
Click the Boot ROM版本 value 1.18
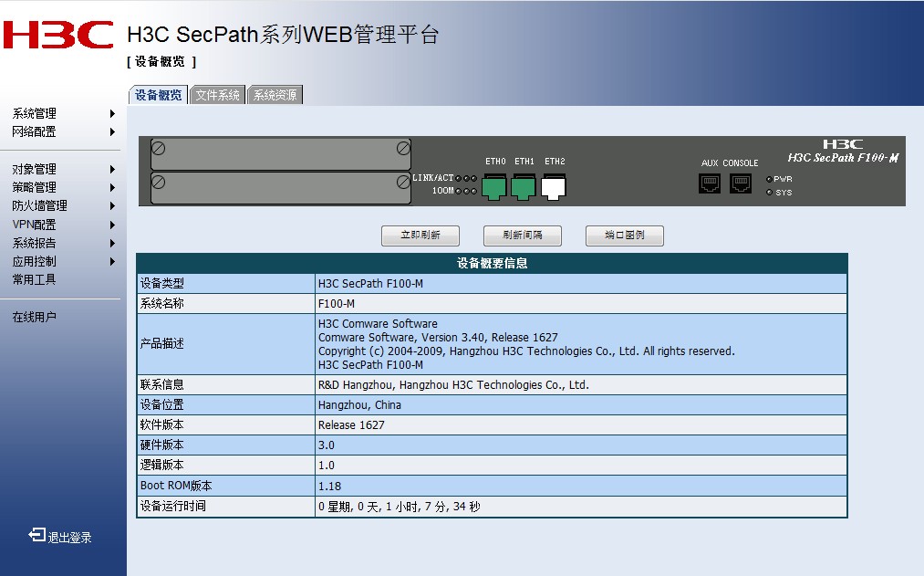(x=329, y=487)
